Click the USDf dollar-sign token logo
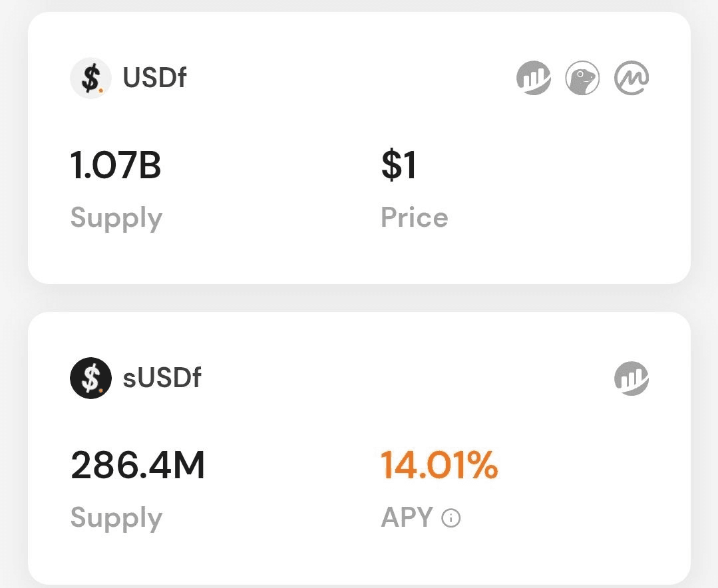This screenshot has width=718, height=588. [x=90, y=78]
